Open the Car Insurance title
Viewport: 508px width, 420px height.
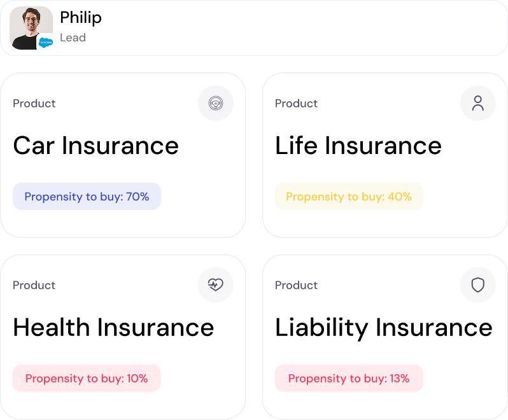point(95,146)
